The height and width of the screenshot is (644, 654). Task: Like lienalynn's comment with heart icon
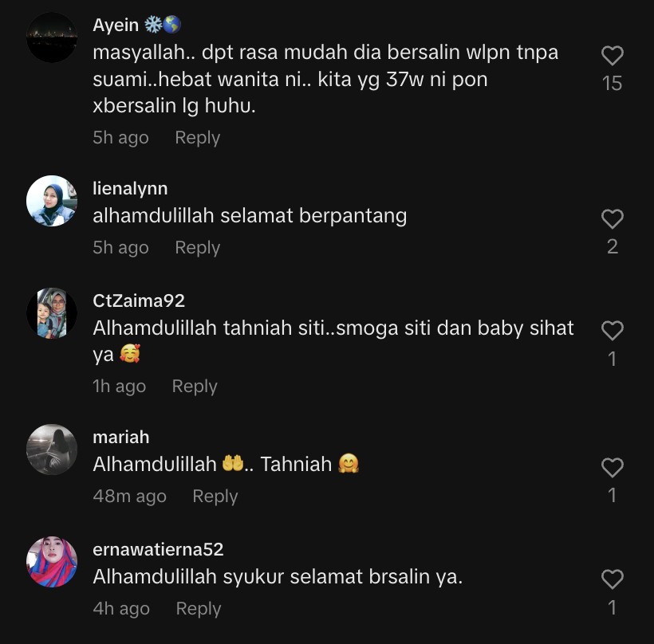click(x=612, y=219)
